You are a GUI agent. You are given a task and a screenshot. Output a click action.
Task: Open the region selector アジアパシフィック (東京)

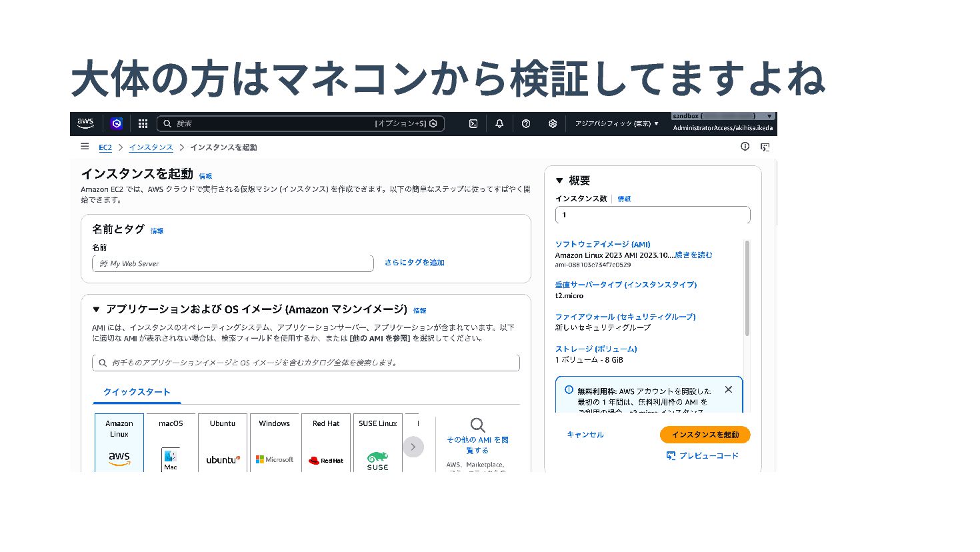coord(617,123)
